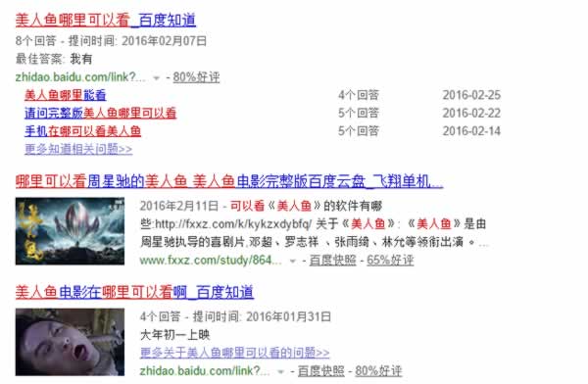The width and height of the screenshot is (588, 384).
Task: Expand dropdown arrow beside www.fxxz.com URL
Action: click(293, 261)
